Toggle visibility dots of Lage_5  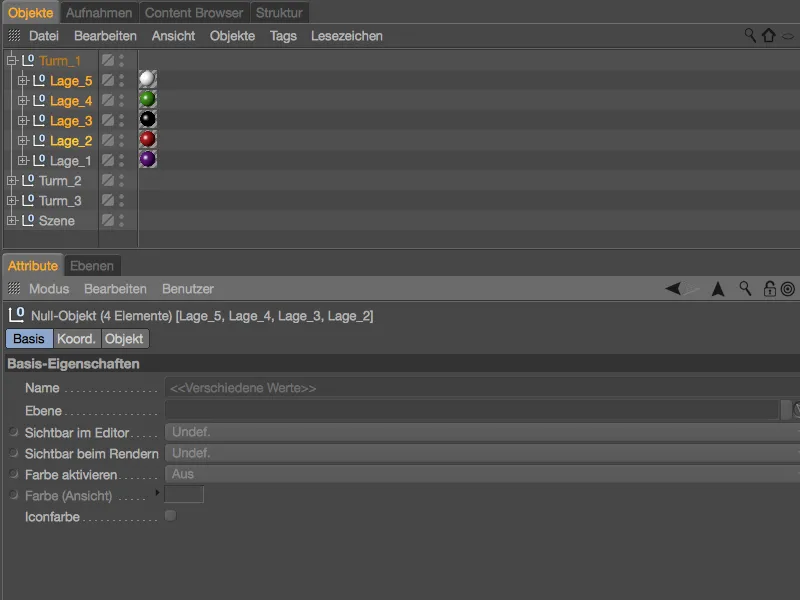pos(121,81)
